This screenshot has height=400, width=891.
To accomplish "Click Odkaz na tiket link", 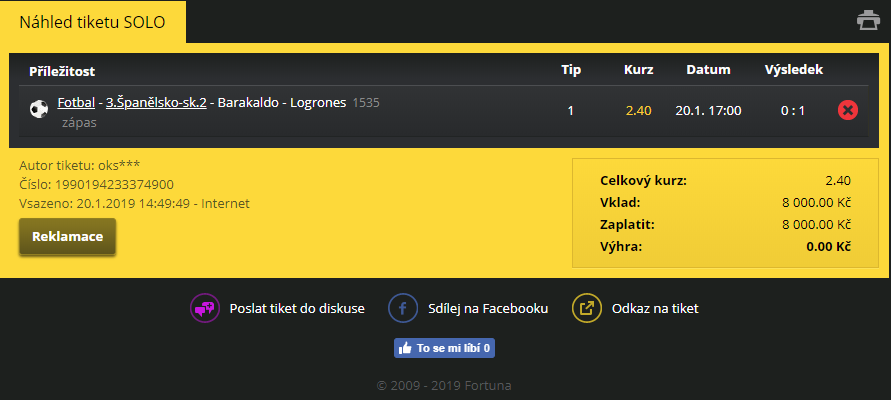I will [x=655, y=309].
